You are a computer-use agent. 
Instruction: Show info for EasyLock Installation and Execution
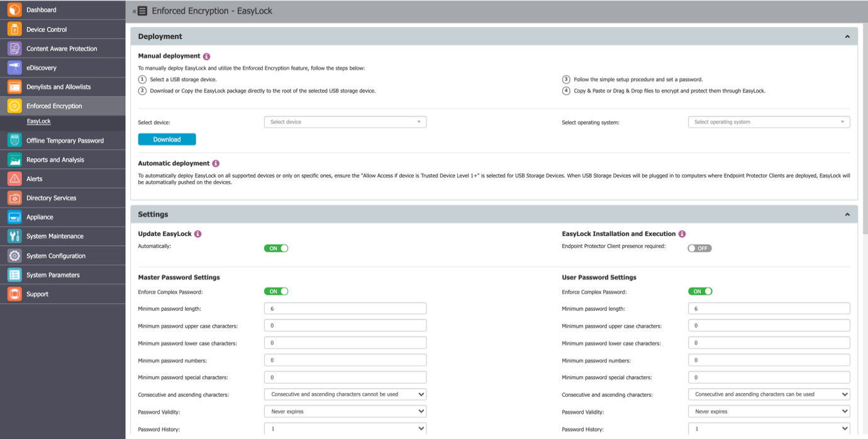[x=682, y=234]
